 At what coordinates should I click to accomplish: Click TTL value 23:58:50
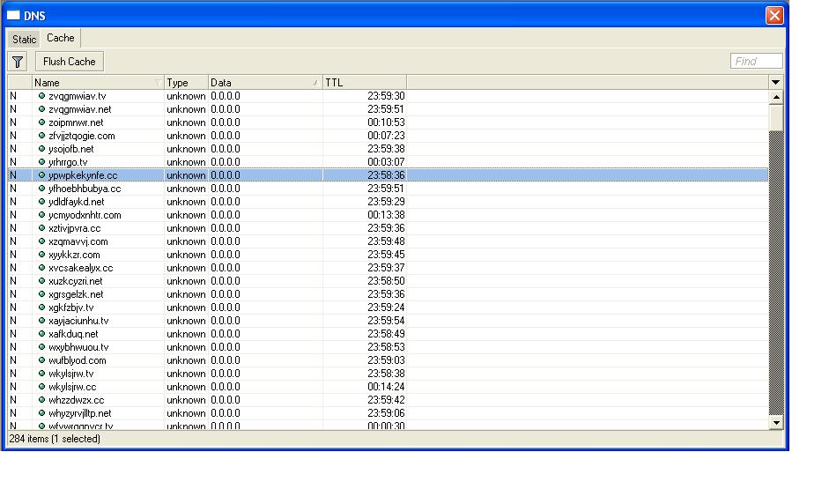[386, 281]
